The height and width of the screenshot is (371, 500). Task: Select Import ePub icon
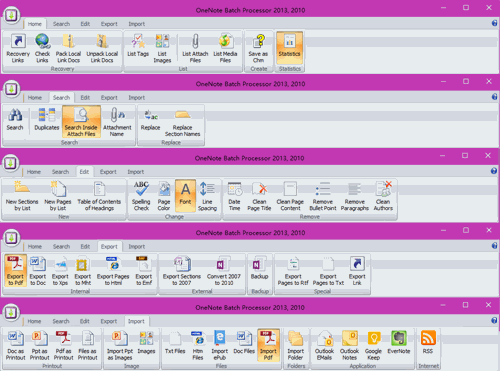(220, 345)
